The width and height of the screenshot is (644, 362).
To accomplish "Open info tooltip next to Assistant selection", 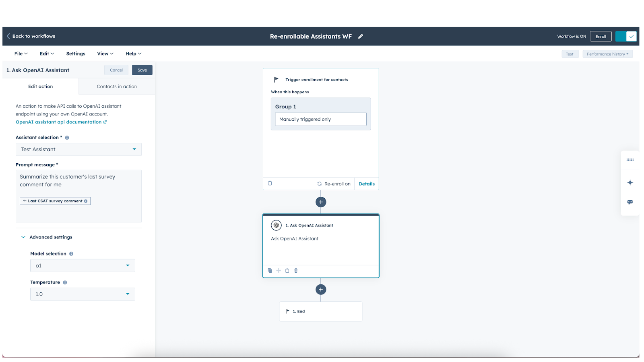I will 67,138.
